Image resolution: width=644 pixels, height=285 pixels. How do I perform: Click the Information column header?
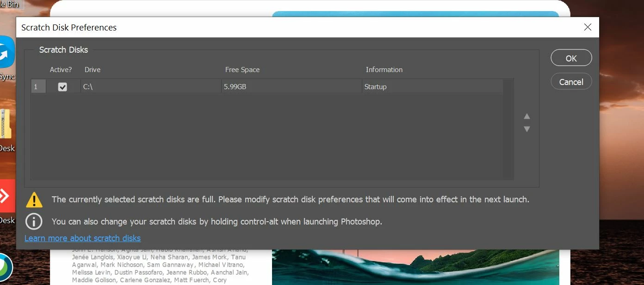click(x=384, y=70)
